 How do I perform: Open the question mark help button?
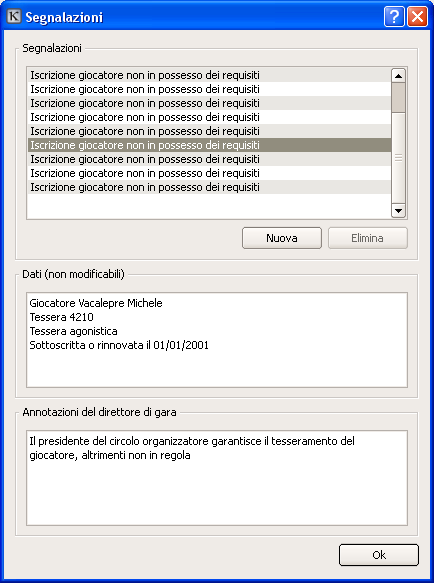(394, 17)
